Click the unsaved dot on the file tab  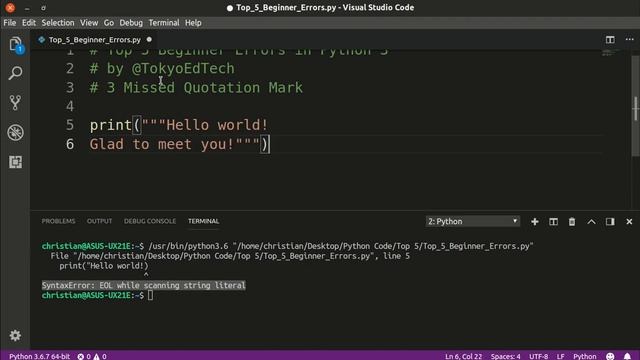coord(149,40)
